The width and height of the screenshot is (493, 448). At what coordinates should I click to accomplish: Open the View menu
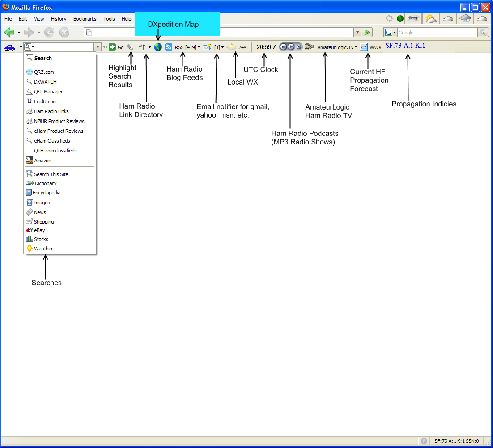(39, 19)
